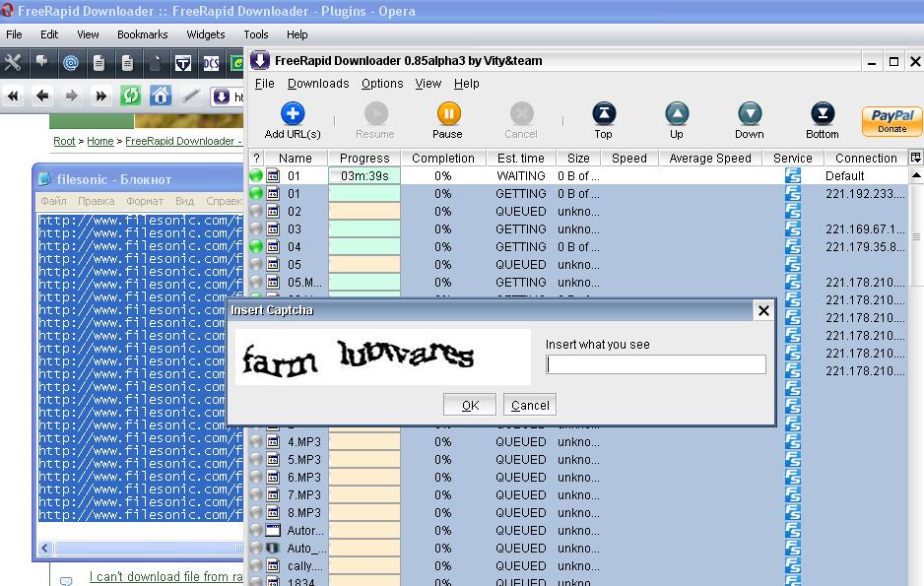924x586 pixels.
Task: Click Opera's back arrow button
Action: pos(41,97)
